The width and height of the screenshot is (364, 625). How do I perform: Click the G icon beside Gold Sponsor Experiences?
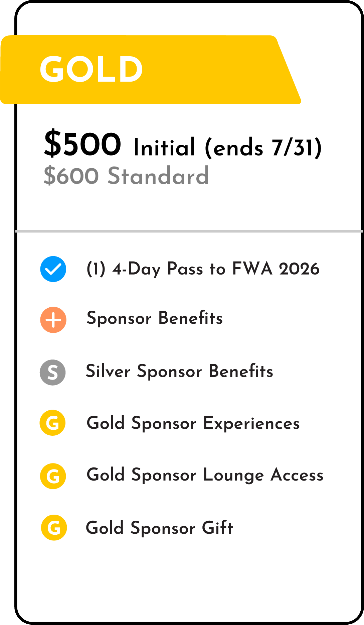point(53,423)
